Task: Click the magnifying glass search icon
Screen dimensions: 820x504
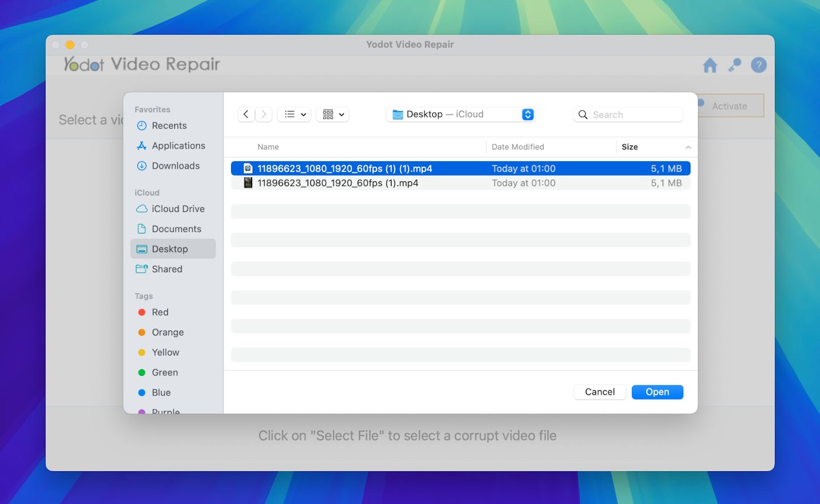Action: [583, 115]
